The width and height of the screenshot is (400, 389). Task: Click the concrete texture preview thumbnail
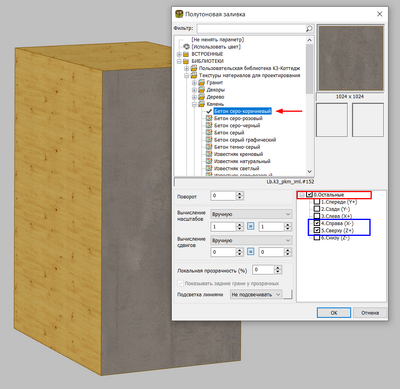coord(351,58)
